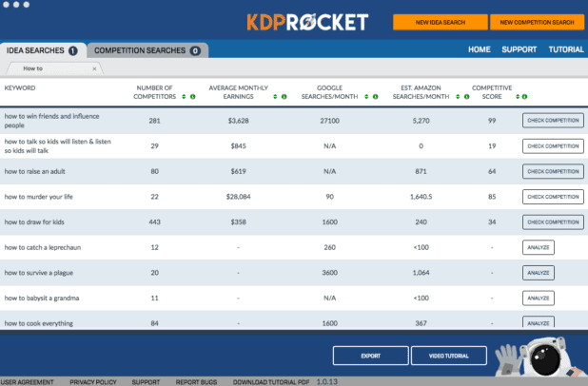The width and height of the screenshot is (588, 386).
Task: Switch to Idea Searches tab
Action: pyautogui.click(x=42, y=50)
